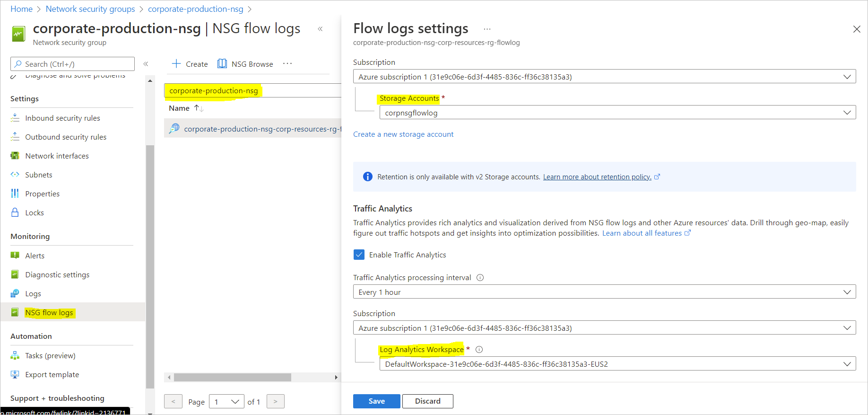The width and height of the screenshot is (868, 415).
Task: Click the NSG flow logs sidebar icon
Action: [x=15, y=312]
